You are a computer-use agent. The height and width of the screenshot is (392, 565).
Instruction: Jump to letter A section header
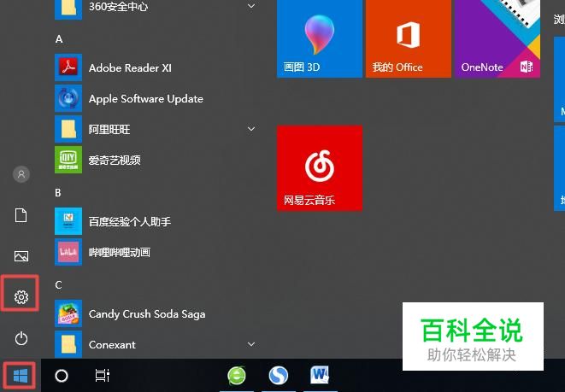pyautogui.click(x=59, y=39)
